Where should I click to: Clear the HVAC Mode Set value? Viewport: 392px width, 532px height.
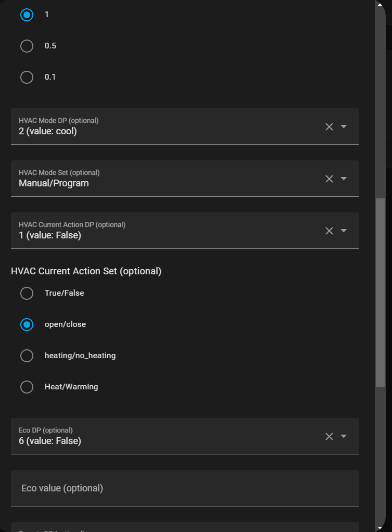click(329, 179)
